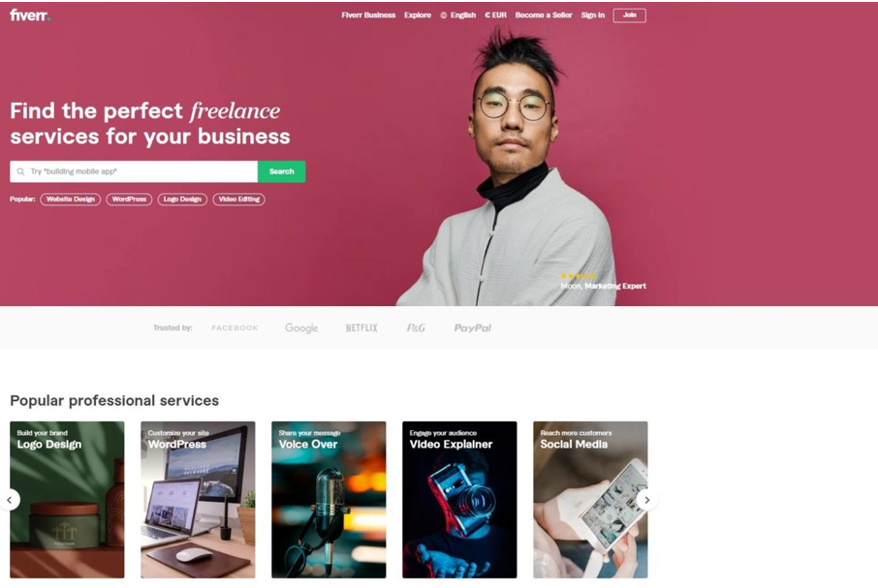
Task: Open the Explore menu
Action: [418, 15]
